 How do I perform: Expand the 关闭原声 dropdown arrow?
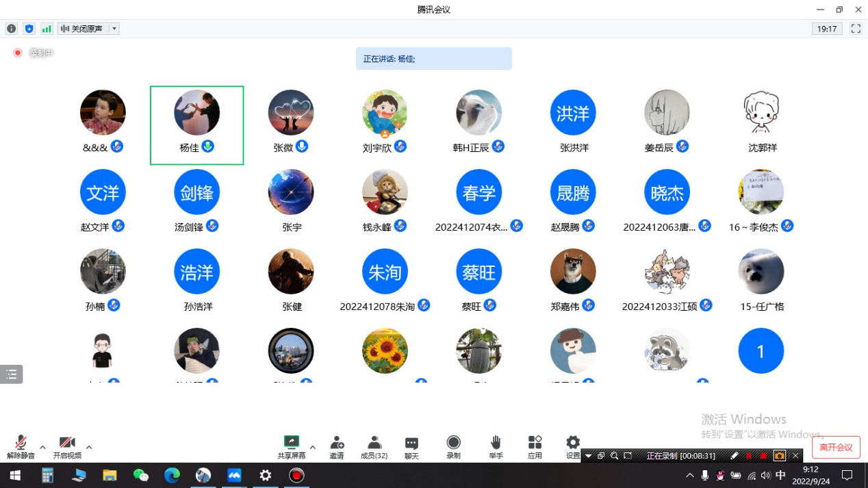pos(114,29)
